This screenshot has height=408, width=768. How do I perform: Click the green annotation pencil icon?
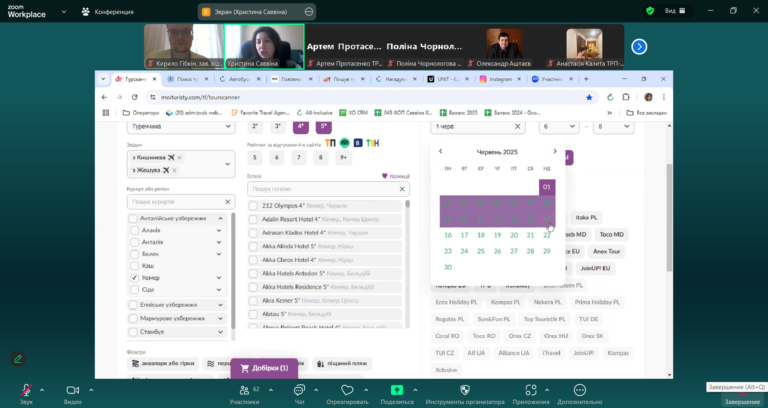tap(18, 359)
